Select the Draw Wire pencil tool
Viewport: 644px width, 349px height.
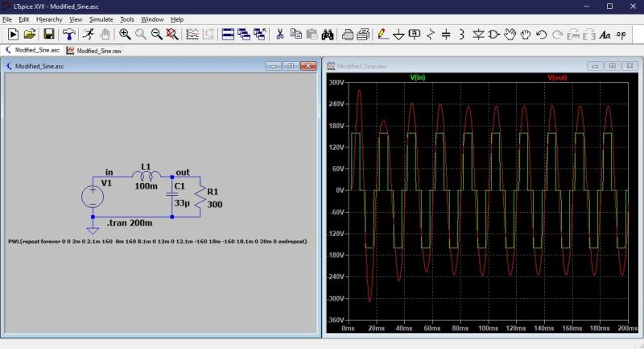383,35
